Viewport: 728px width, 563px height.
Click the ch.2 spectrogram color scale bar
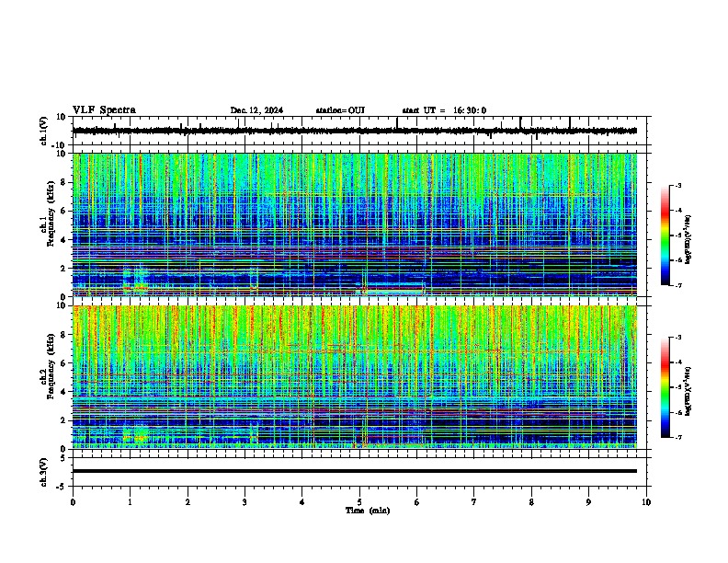point(665,387)
